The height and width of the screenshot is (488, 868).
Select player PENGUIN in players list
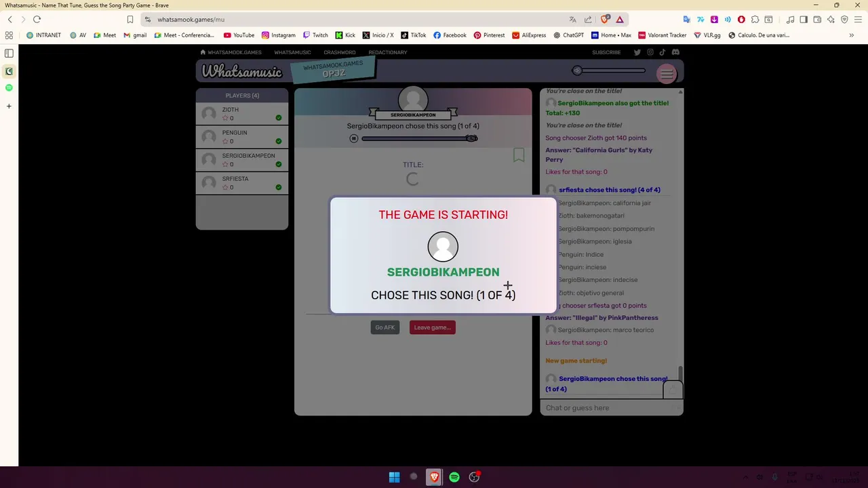[242, 137]
